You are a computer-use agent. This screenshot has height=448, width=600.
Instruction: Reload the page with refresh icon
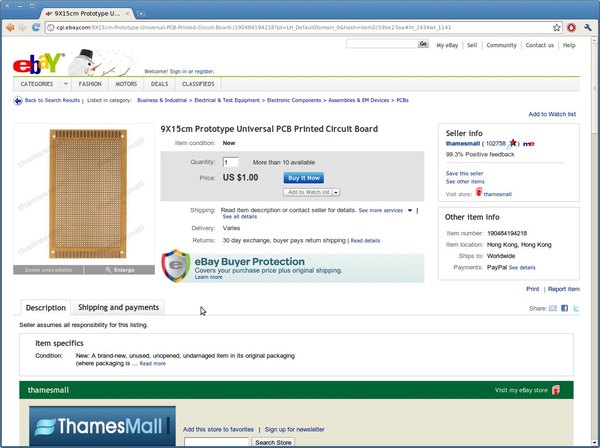[36, 28]
